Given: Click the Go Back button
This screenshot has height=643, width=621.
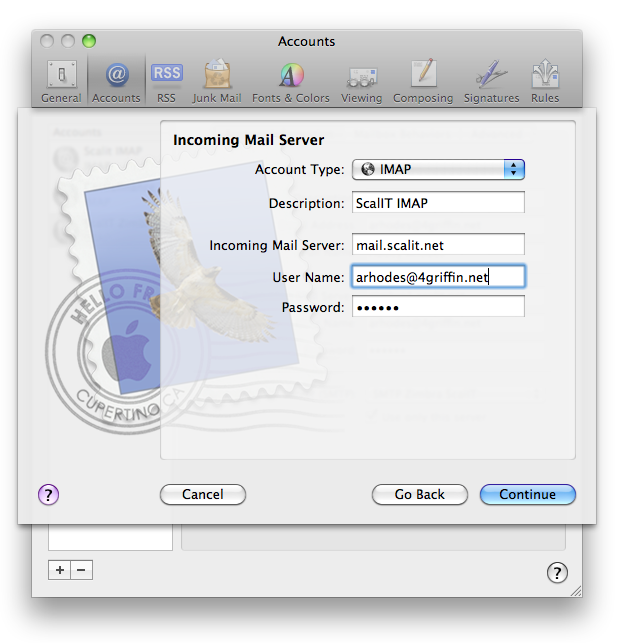Looking at the screenshot, I should point(420,495).
